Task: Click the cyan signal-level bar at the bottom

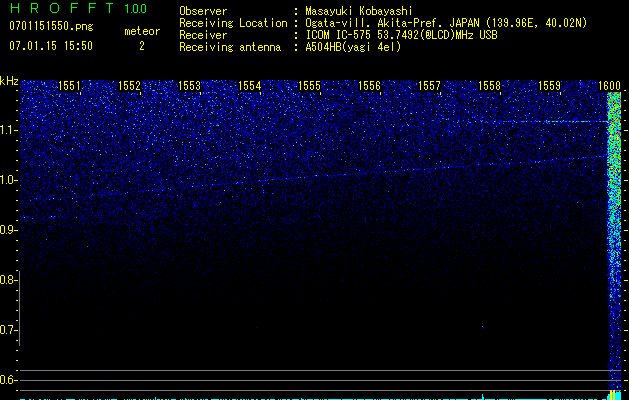Action: [320, 398]
